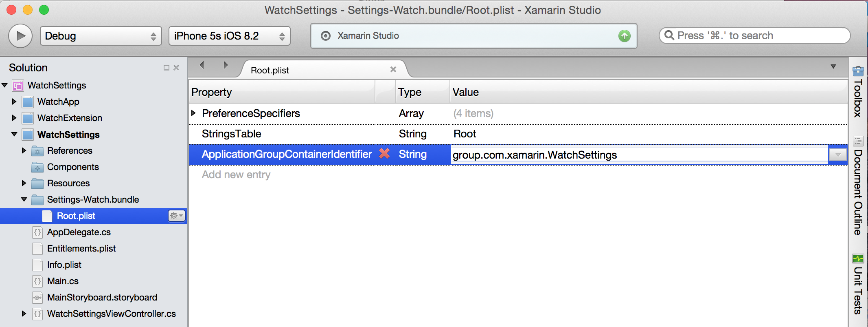Viewport: 868px width, 327px height.
Task: Open the value dropdown for ApplicationGroupContainerIdentifier
Action: click(837, 155)
